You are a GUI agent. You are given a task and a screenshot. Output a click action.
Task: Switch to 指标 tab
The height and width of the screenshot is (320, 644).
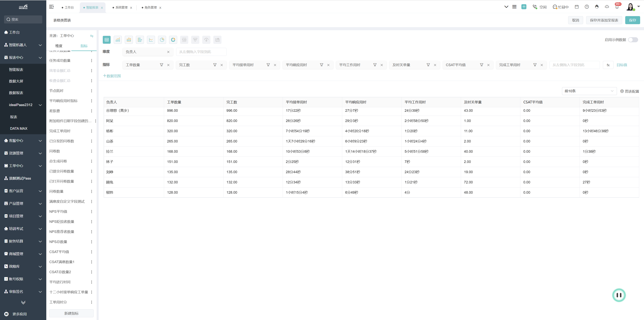[84, 46]
